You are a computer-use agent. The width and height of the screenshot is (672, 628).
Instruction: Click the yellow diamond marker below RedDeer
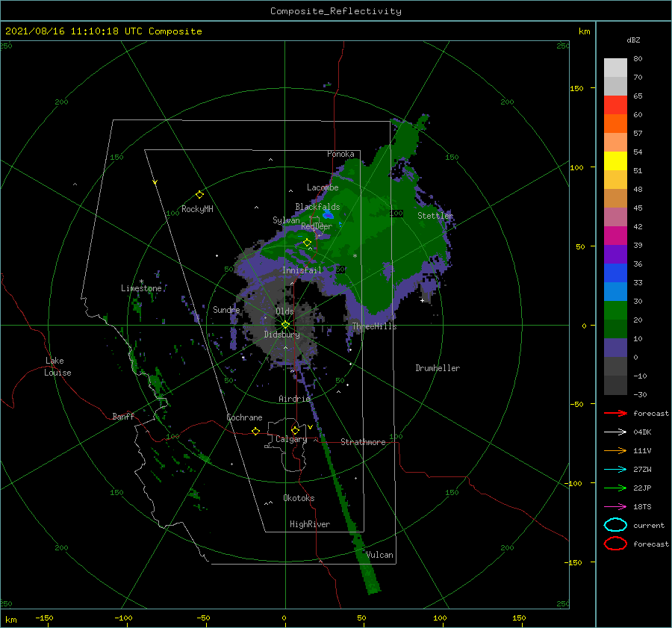click(307, 243)
